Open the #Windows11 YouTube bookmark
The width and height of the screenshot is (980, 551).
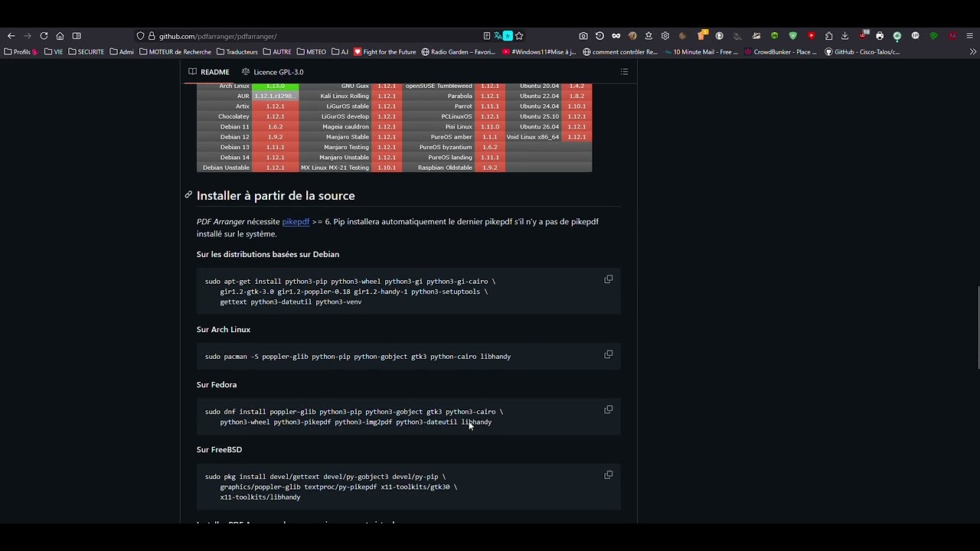click(x=539, y=52)
